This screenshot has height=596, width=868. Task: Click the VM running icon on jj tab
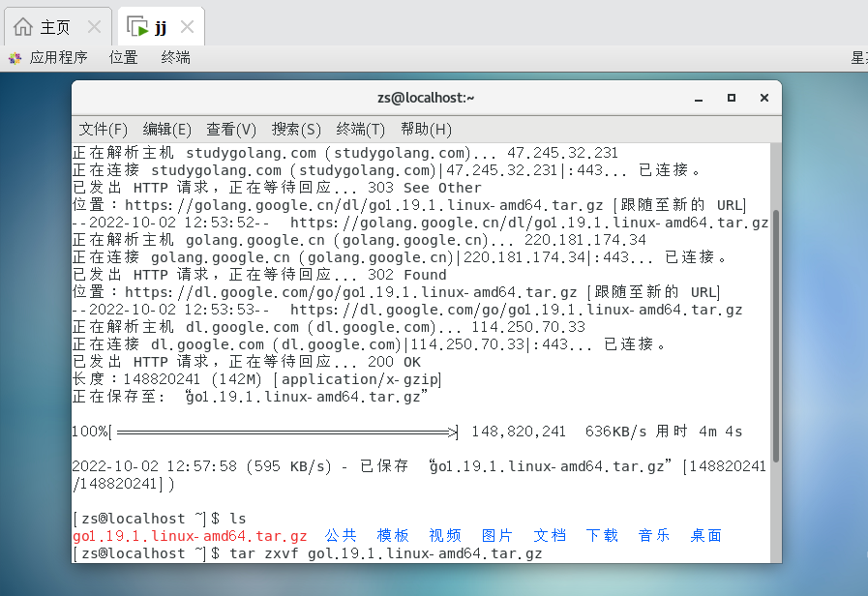coord(137,26)
